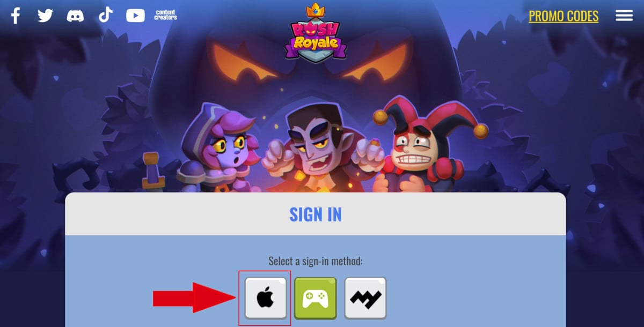Visit the Twitter bird icon link

pos(45,16)
